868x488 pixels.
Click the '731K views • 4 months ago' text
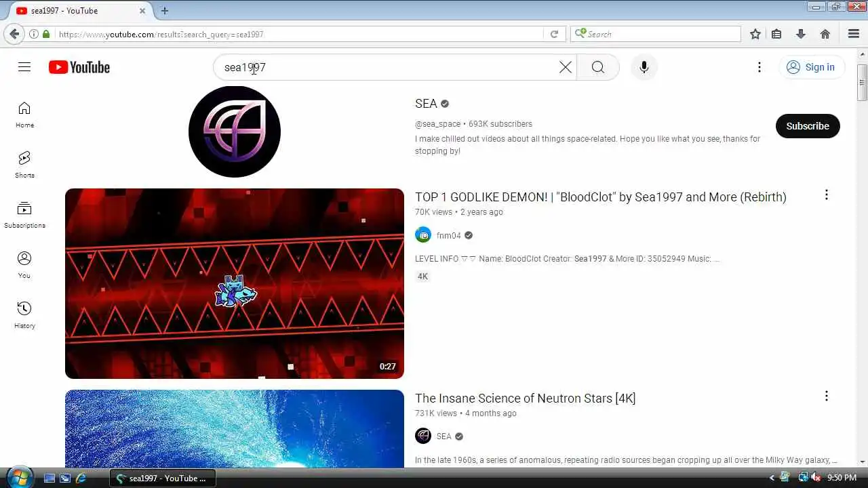(466, 413)
